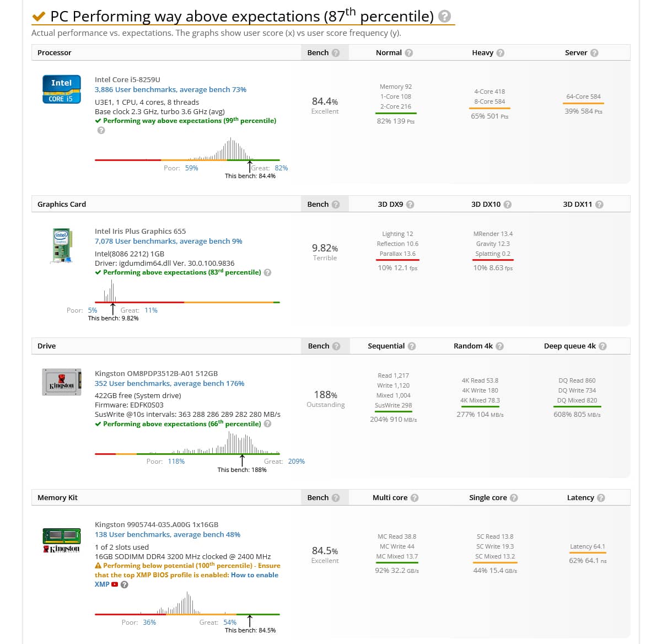Click help icon next to Processor Bench
This screenshot has height=644, width=662.
pyautogui.click(x=336, y=53)
